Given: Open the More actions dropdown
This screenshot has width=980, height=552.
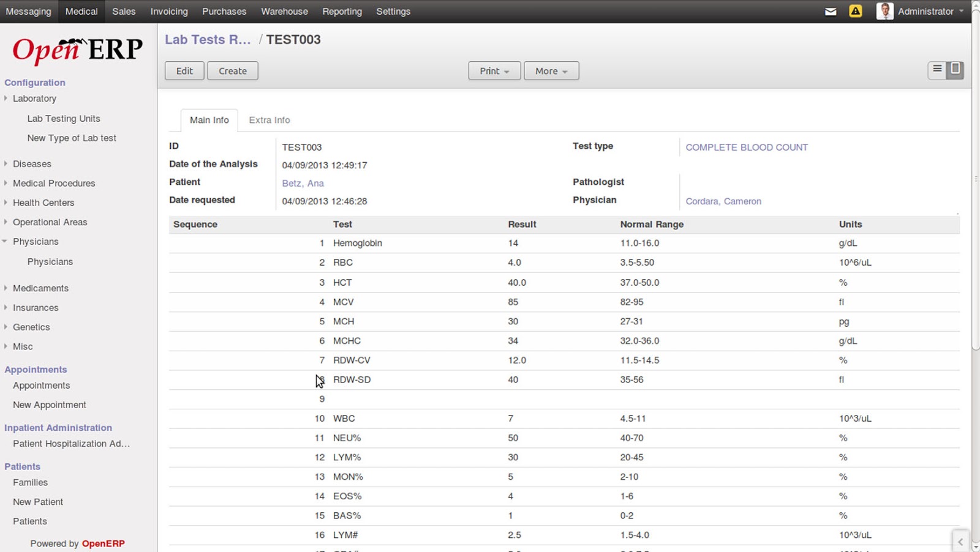Looking at the screenshot, I should [x=551, y=71].
